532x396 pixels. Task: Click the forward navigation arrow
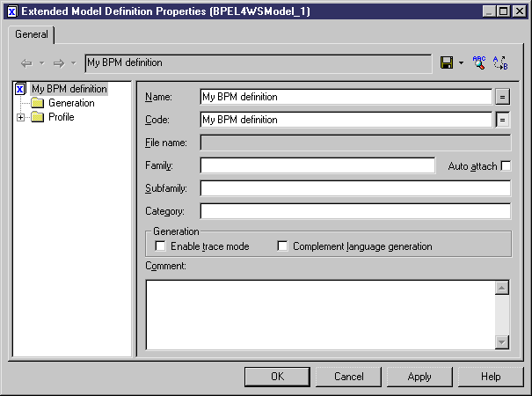[59, 63]
